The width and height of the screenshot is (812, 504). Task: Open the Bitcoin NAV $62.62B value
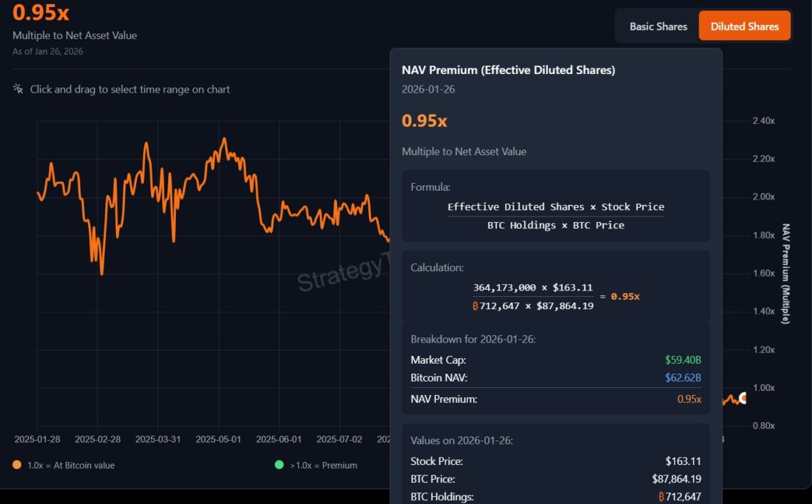coord(683,378)
